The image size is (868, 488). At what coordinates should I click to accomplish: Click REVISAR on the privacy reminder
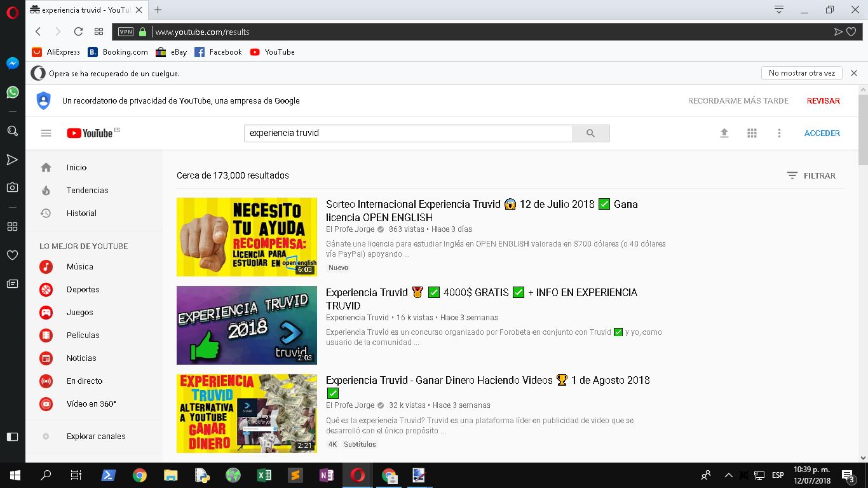pos(824,101)
